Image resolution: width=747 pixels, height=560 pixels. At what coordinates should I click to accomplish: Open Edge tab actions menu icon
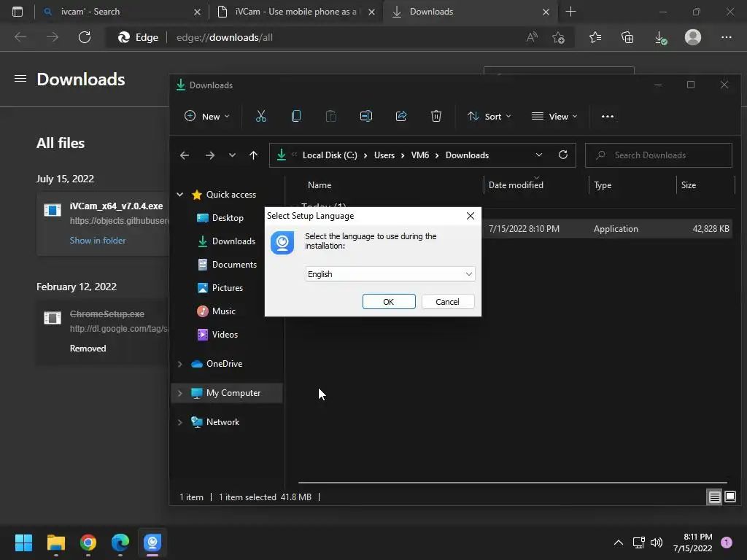18,12
